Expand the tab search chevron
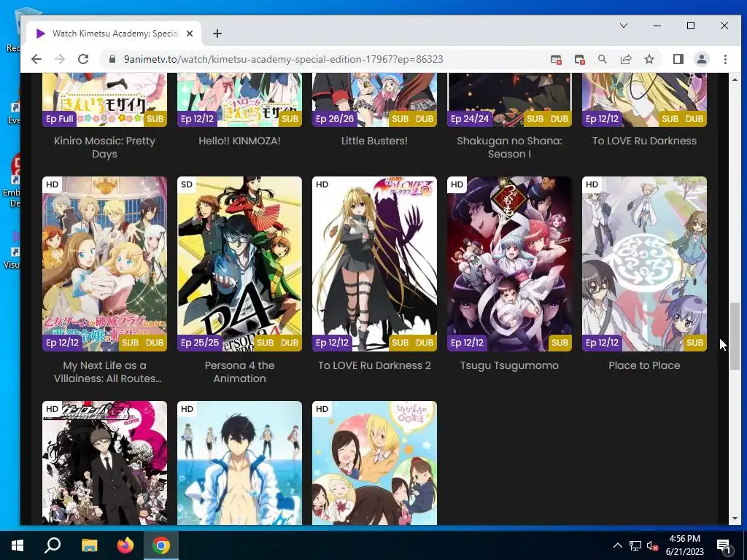Image resolution: width=747 pixels, height=560 pixels. pyautogui.click(x=623, y=26)
